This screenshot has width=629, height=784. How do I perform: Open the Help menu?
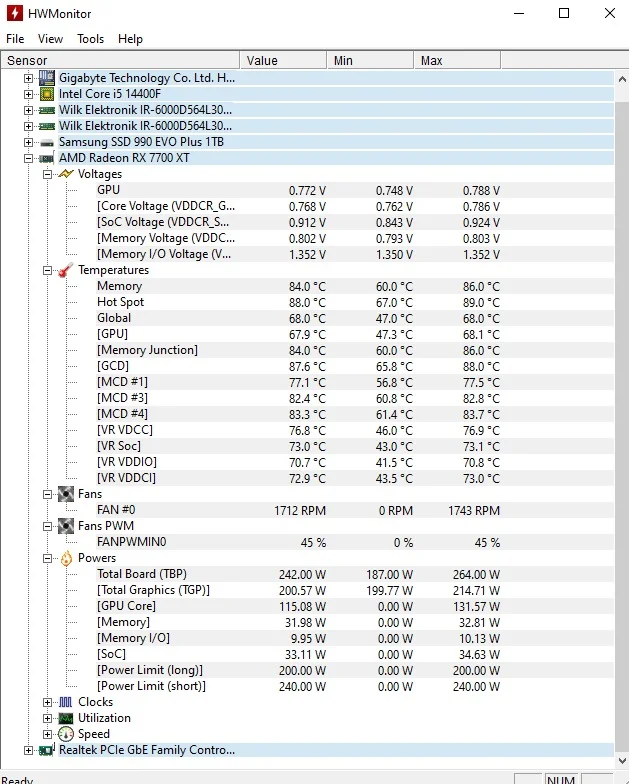tap(130, 38)
